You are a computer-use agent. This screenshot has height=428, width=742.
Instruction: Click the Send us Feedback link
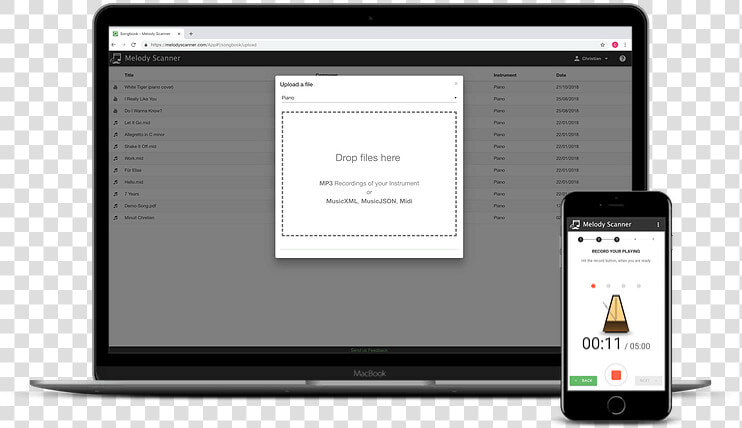tap(369, 350)
